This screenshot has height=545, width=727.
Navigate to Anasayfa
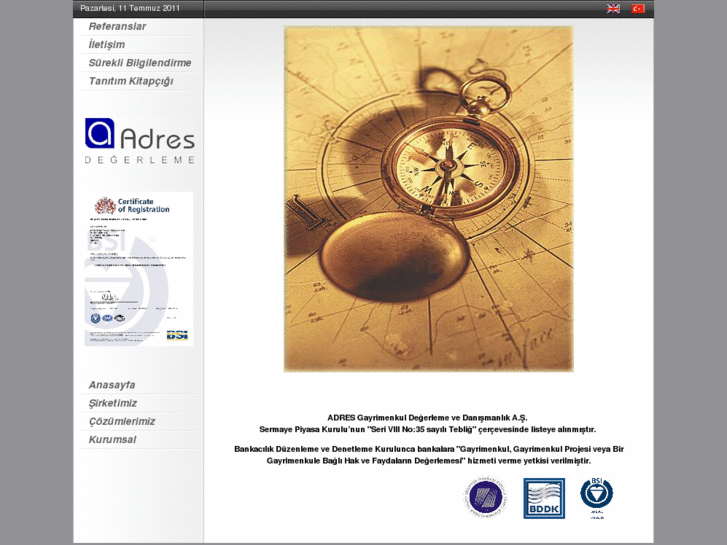112,385
